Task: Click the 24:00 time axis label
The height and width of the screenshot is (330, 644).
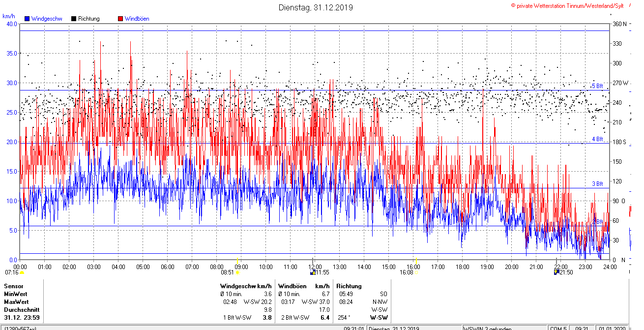Action: (610, 267)
